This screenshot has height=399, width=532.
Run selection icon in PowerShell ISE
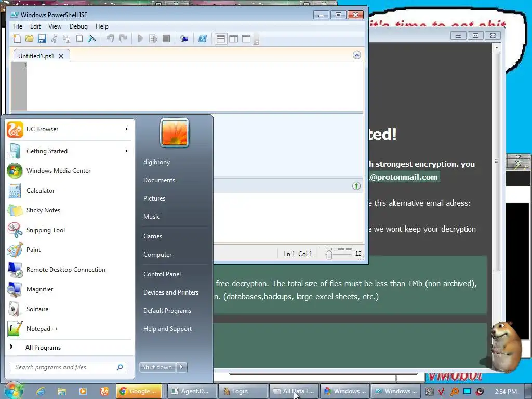tap(153, 38)
